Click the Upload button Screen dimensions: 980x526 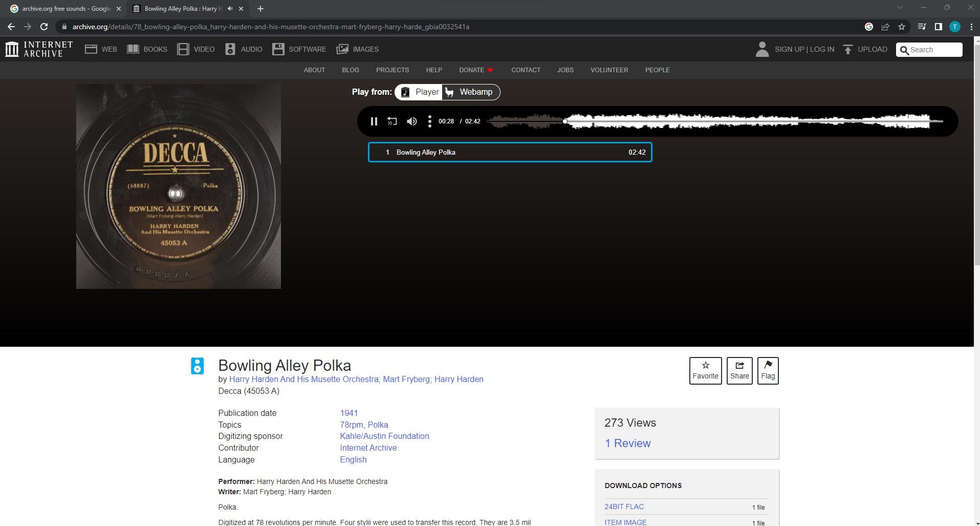[x=865, y=49]
